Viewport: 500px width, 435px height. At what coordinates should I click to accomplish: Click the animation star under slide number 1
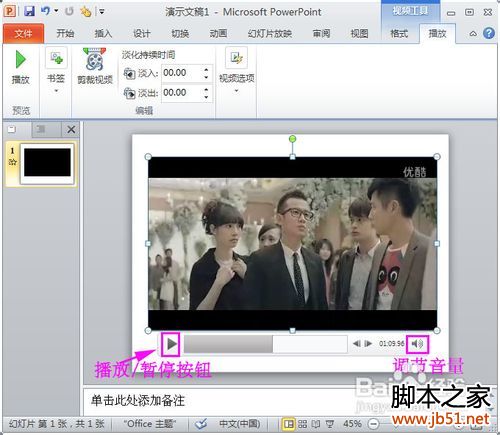click(x=13, y=162)
